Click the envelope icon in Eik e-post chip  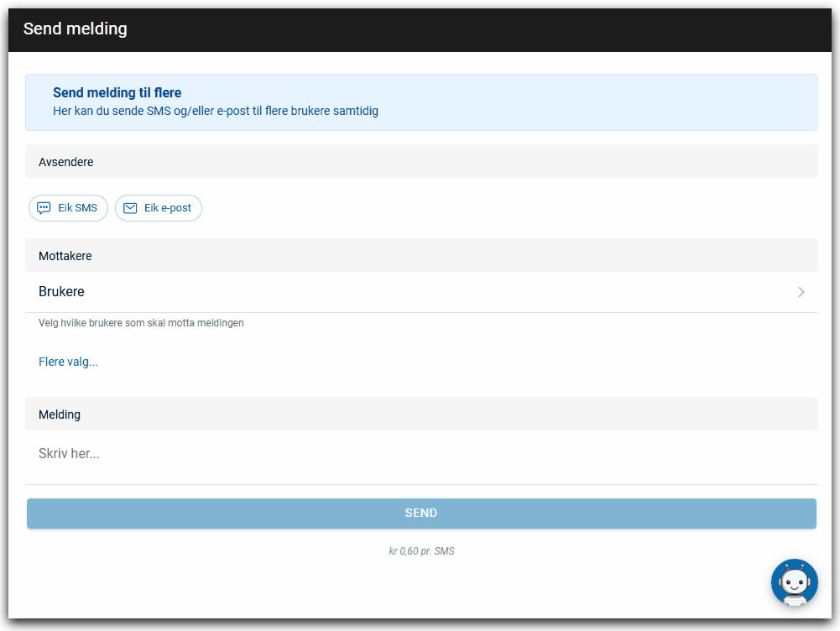(130, 208)
